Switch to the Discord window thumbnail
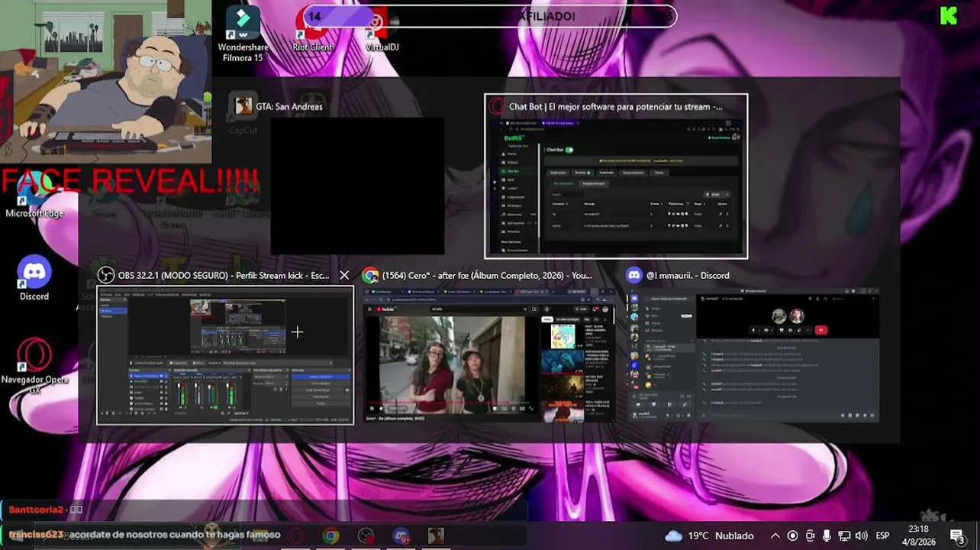Image resolution: width=980 pixels, height=550 pixels. 753,355
